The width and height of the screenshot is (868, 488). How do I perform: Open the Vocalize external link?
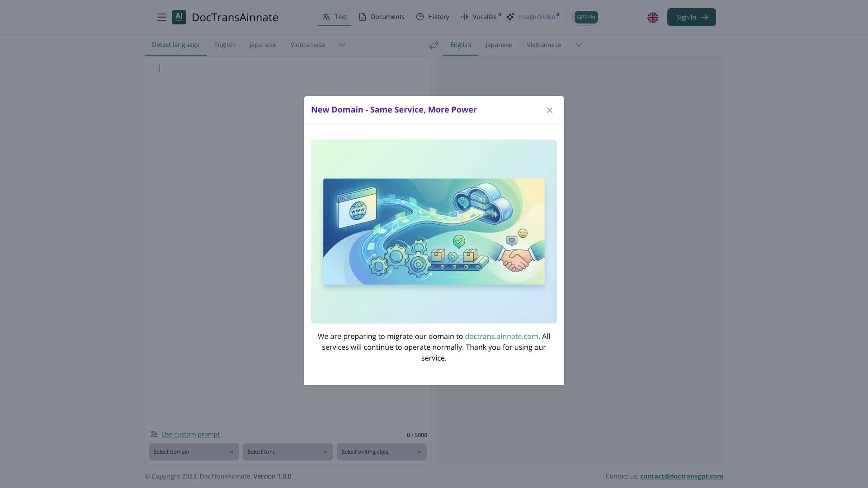pos(481,17)
